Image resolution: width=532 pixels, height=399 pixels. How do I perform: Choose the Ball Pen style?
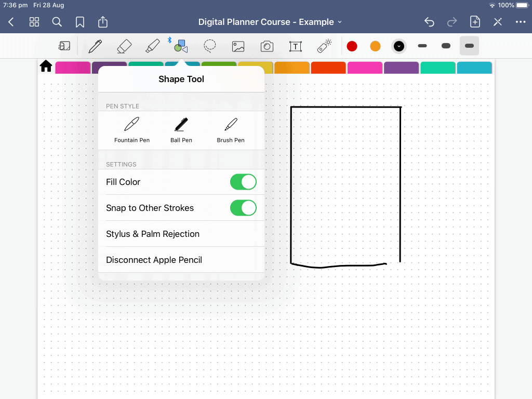181,129
